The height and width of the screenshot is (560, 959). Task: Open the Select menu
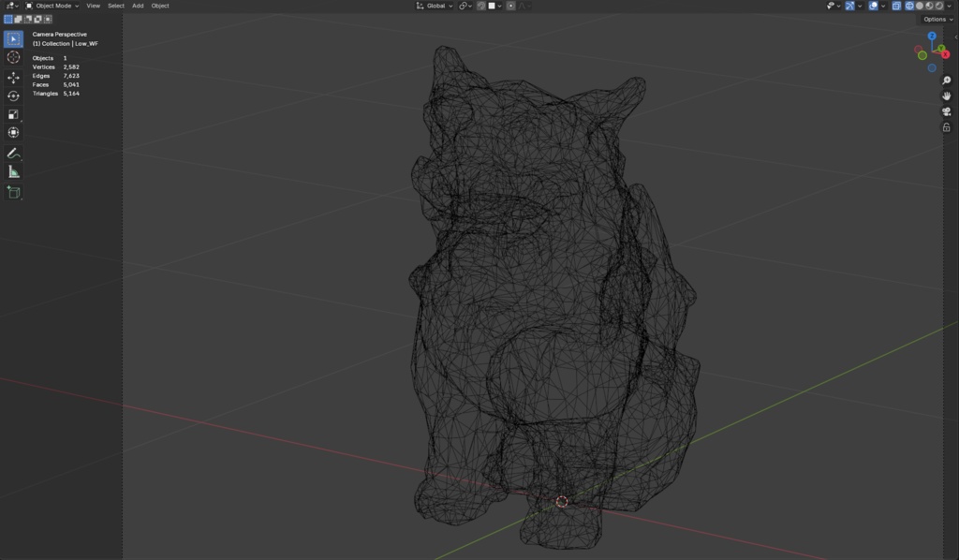coord(115,6)
